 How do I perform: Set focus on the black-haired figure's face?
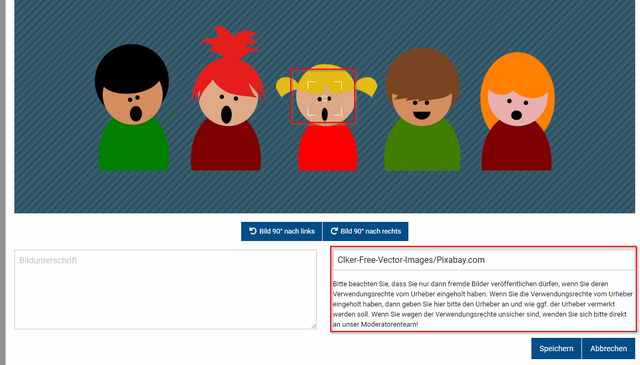pos(133,103)
